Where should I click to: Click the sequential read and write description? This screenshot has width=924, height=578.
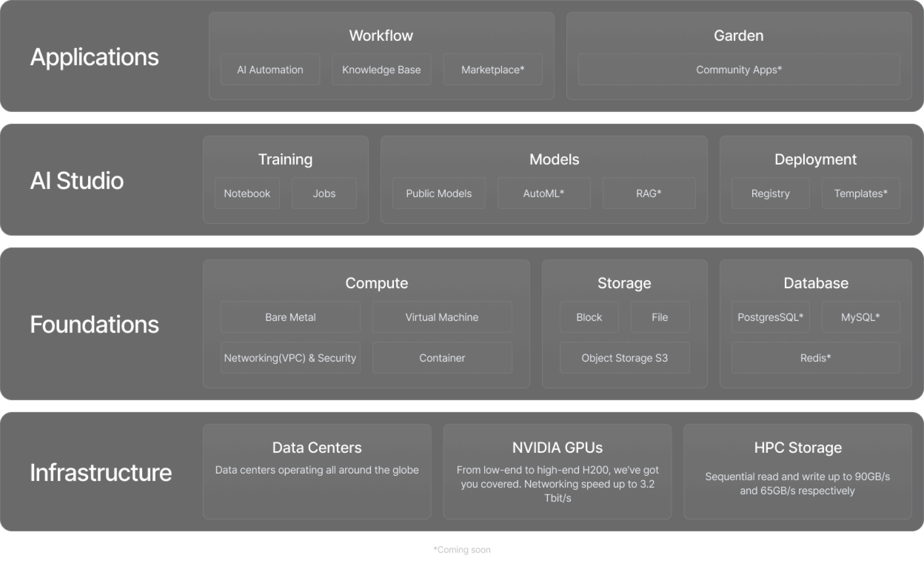798,483
